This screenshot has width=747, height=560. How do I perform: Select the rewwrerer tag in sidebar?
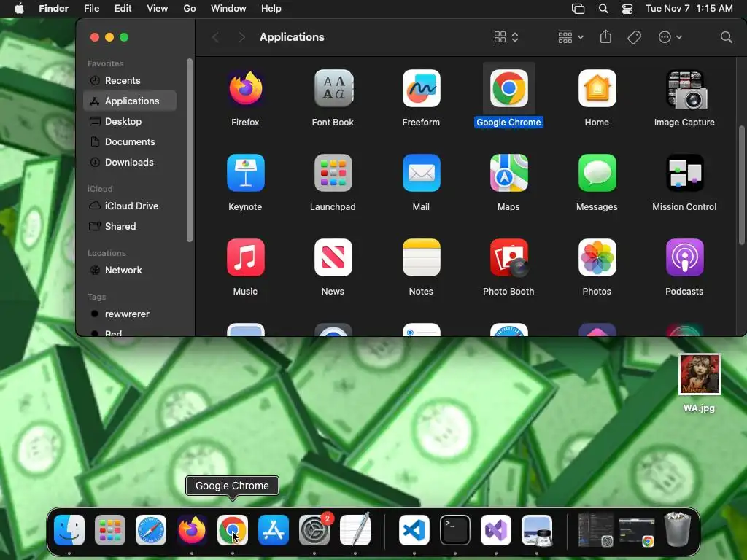click(130, 314)
